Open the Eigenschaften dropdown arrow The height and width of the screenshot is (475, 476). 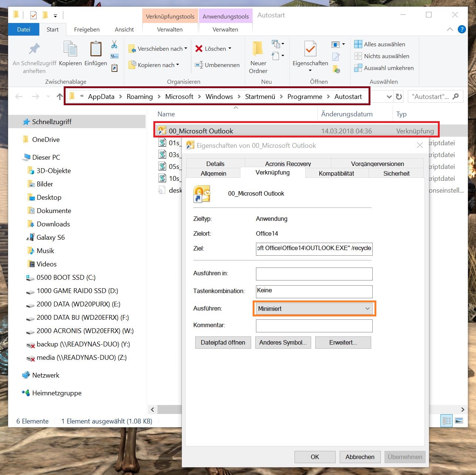(310, 70)
